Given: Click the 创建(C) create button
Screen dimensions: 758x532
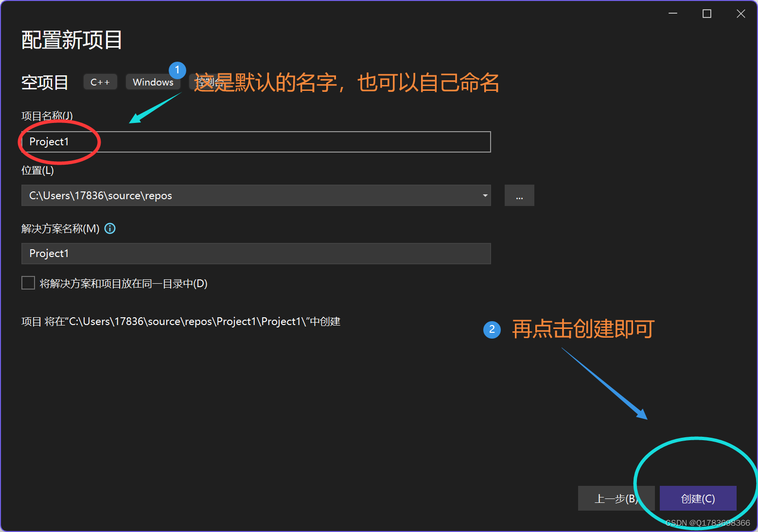Looking at the screenshot, I should click(698, 498).
